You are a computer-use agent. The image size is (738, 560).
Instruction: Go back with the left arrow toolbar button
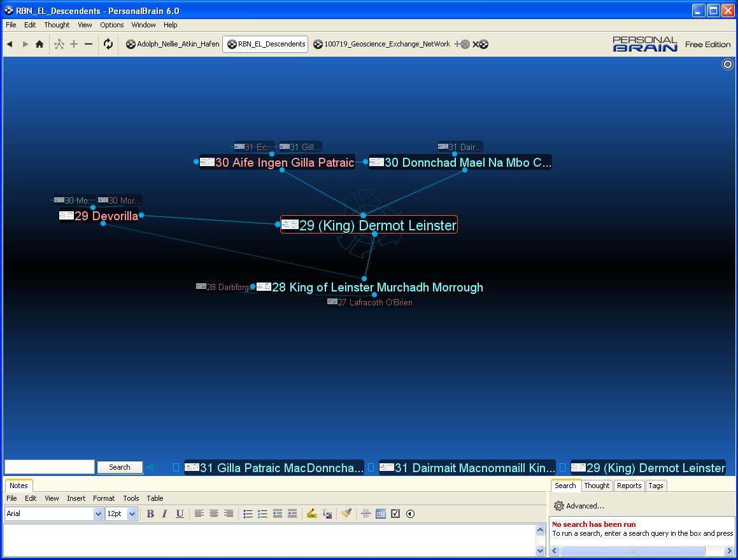pyautogui.click(x=10, y=44)
